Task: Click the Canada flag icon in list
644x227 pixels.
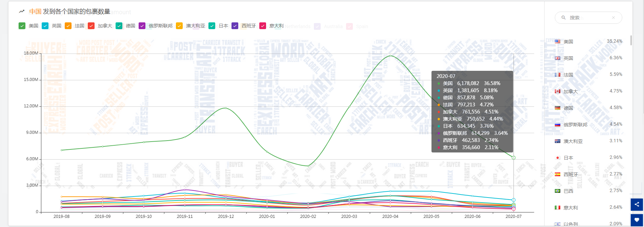Action: (x=558, y=91)
